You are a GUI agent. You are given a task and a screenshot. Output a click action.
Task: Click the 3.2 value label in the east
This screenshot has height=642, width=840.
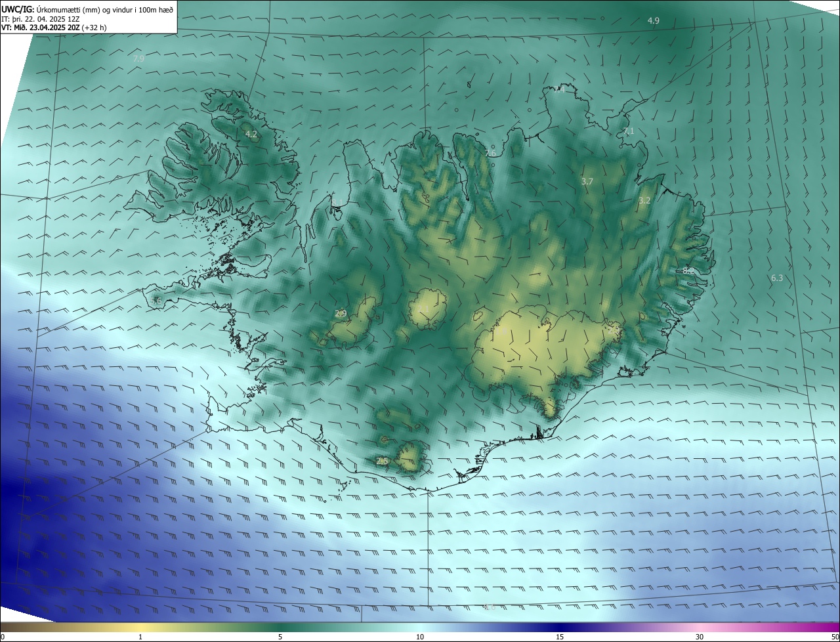click(644, 200)
